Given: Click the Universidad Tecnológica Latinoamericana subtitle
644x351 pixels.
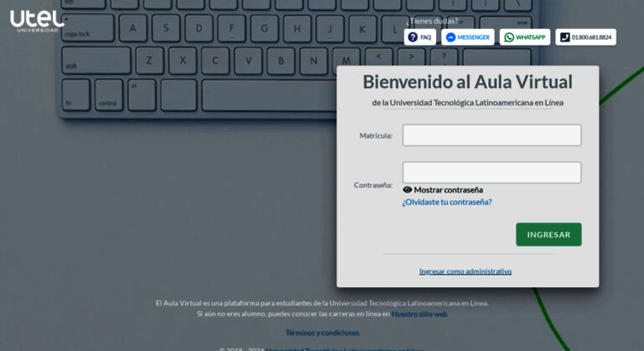Looking at the screenshot, I should coord(467,103).
